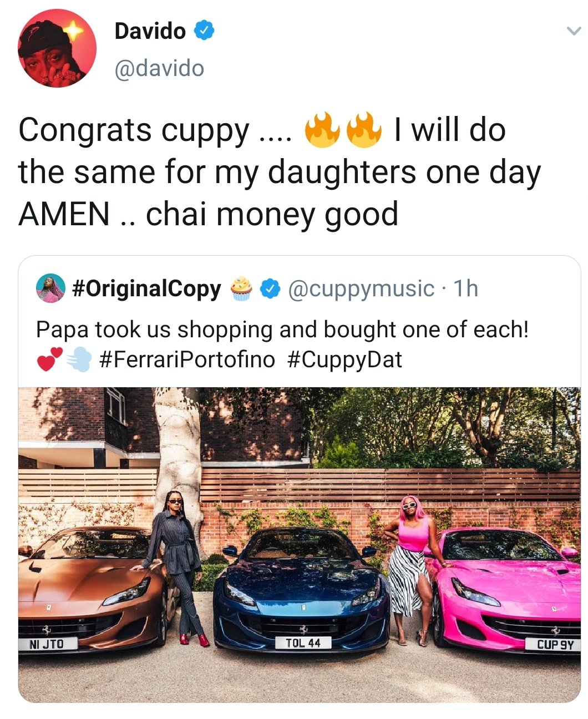The height and width of the screenshot is (719, 588).
Task: Click the #OriginalCopy account name
Action: pos(146,288)
